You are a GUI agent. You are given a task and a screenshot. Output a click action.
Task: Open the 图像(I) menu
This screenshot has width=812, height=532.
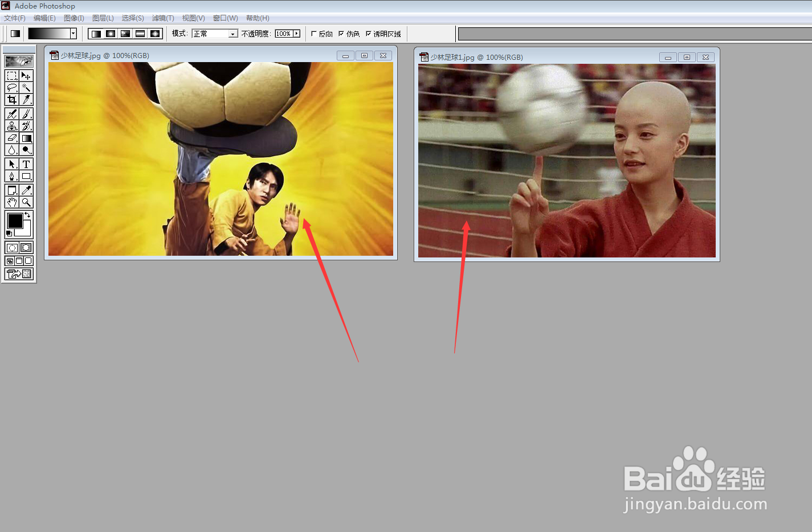coord(74,18)
